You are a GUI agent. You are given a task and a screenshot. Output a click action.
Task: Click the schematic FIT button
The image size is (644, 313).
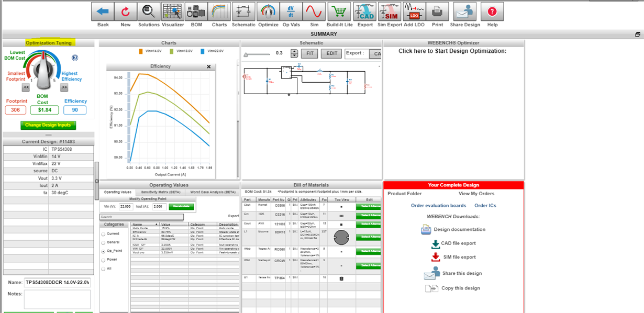coord(309,53)
